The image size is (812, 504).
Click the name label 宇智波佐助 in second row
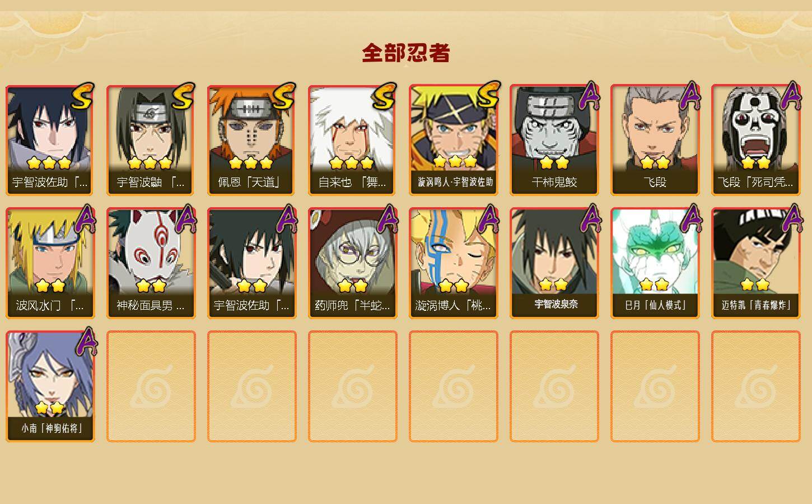click(251, 306)
